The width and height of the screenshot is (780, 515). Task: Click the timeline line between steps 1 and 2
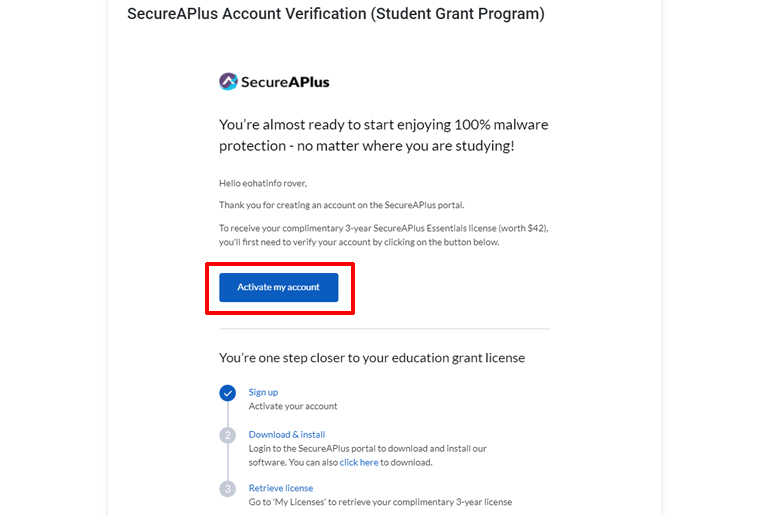[228, 414]
